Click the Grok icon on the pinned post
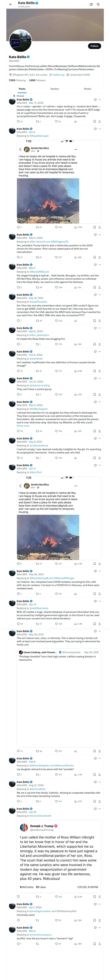The width and height of the screenshot is (110, 980). [x=95, y=99]
